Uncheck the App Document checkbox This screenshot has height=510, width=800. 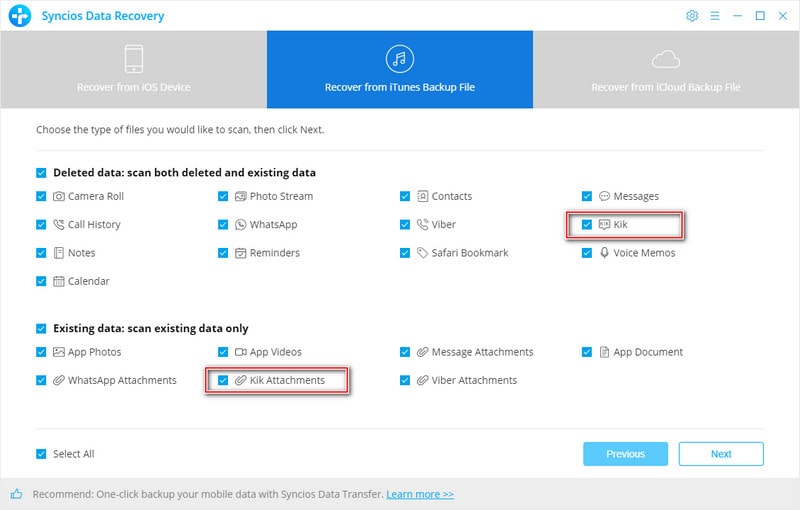coord(587,352)
